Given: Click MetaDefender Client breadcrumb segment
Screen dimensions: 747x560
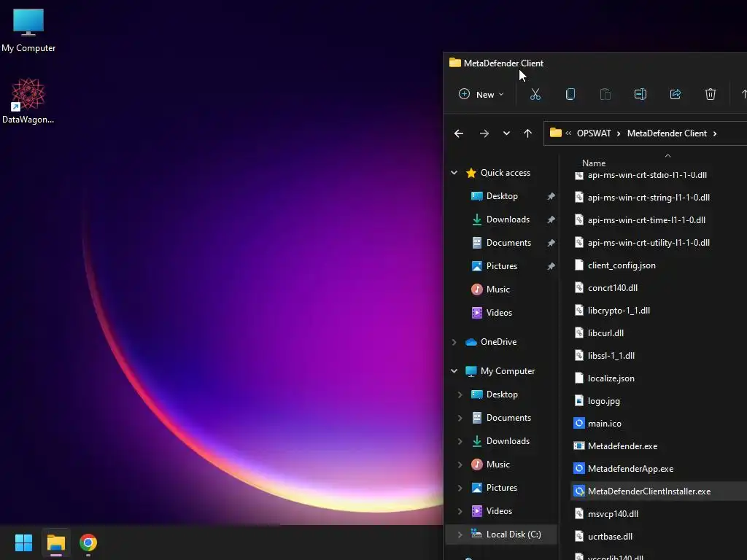Looking at the screenshot, I should [667, 133].
